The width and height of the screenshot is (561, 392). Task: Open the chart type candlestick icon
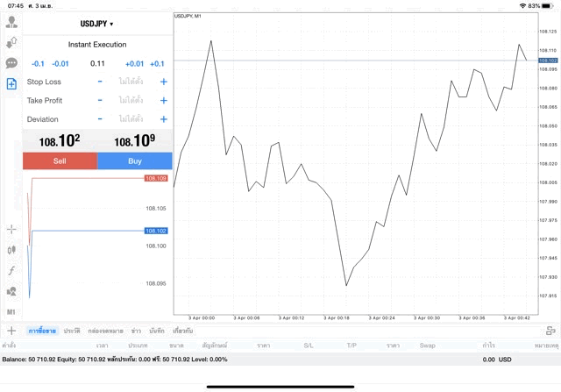point(11,249)
